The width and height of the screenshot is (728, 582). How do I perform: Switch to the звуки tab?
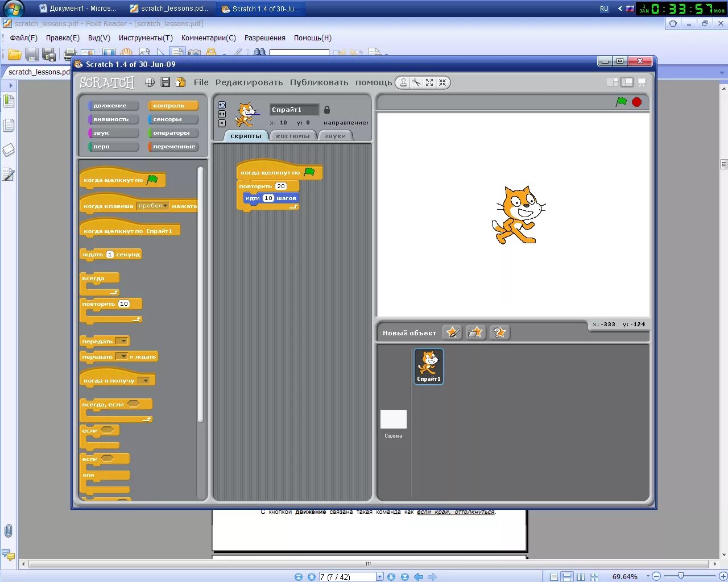(x=335, y=136)
